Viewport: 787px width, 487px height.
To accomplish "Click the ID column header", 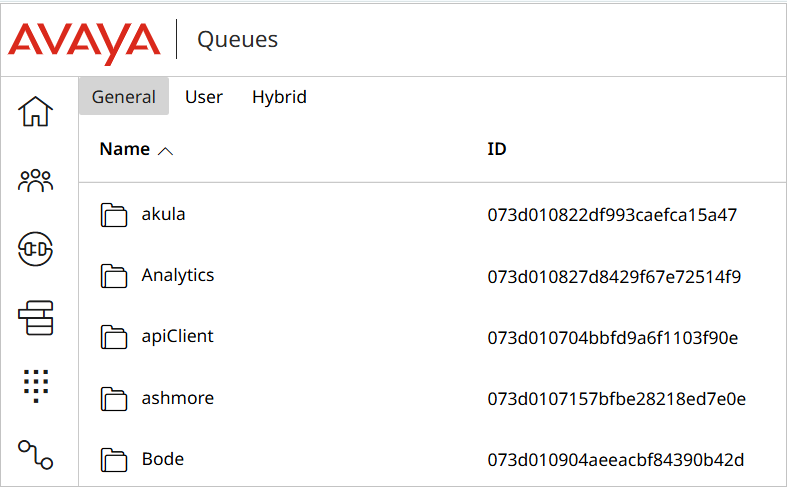I will pos(497,149).
